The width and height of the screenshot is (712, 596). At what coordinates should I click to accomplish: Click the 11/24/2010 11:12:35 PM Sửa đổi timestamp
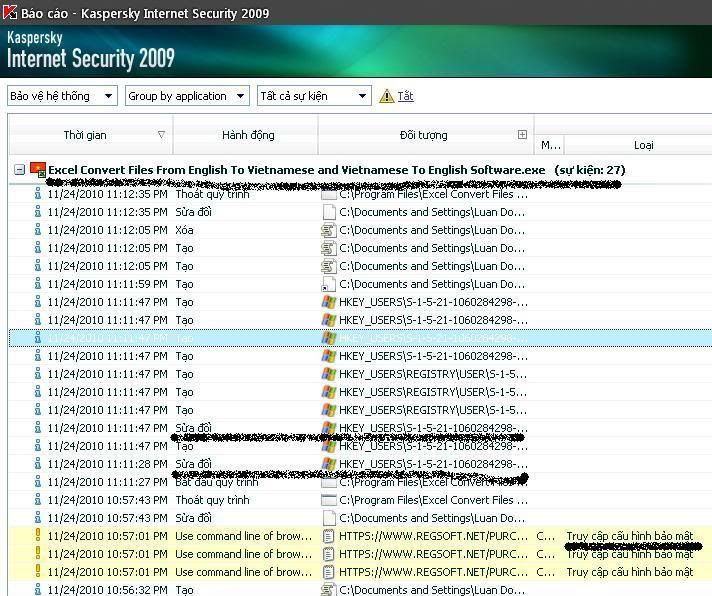[x=108, y=212]
